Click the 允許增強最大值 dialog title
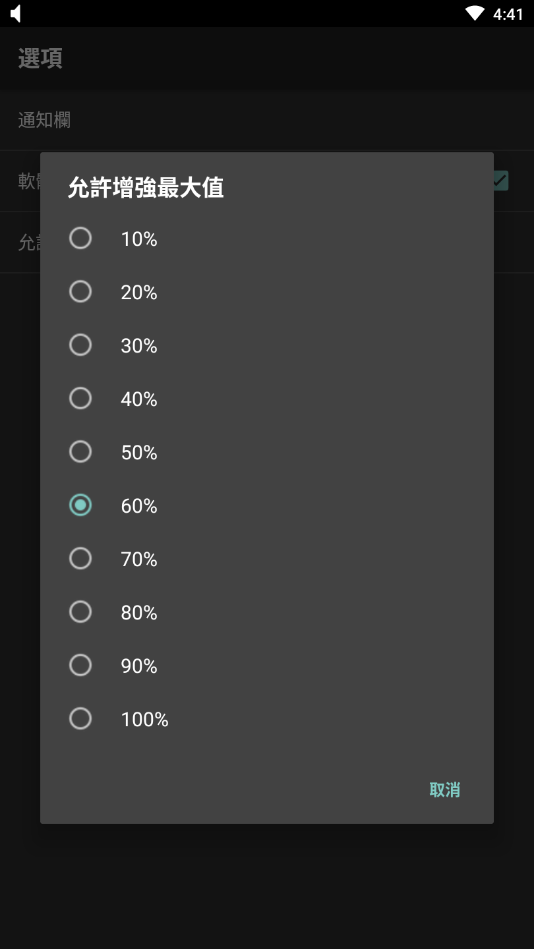Viewport: 534px width, 949px height. tap(146, 188)
